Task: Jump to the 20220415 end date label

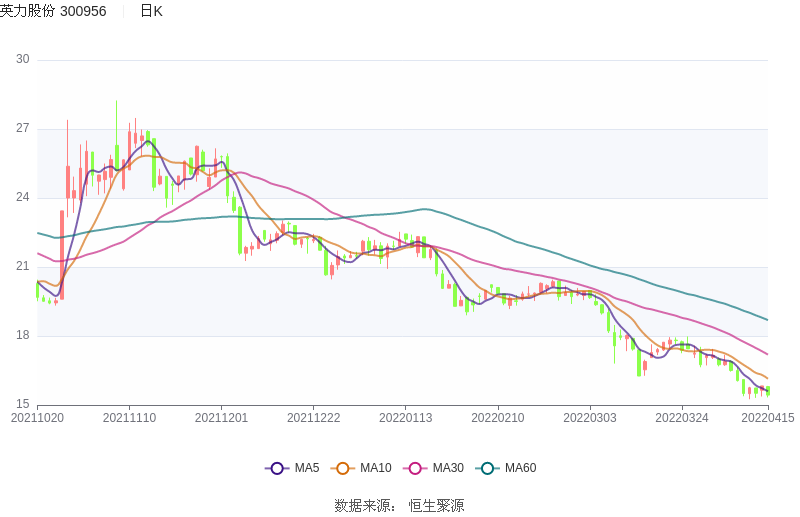Action: [767, 418]
